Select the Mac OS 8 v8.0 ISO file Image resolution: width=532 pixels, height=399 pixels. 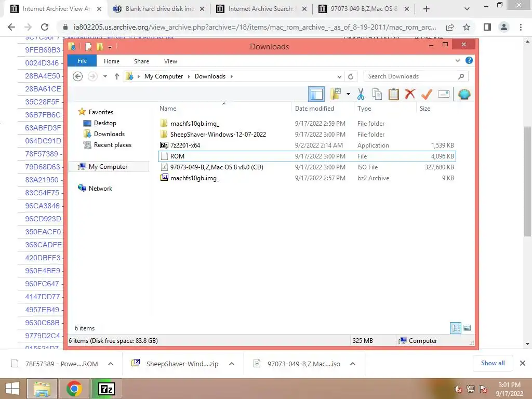click(307, 167)
